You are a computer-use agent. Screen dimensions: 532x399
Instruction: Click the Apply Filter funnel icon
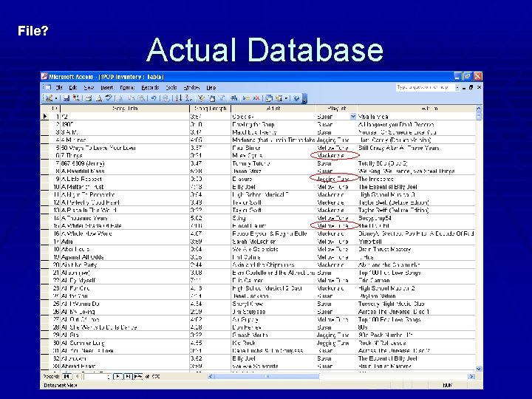click(x=222, y=98)
